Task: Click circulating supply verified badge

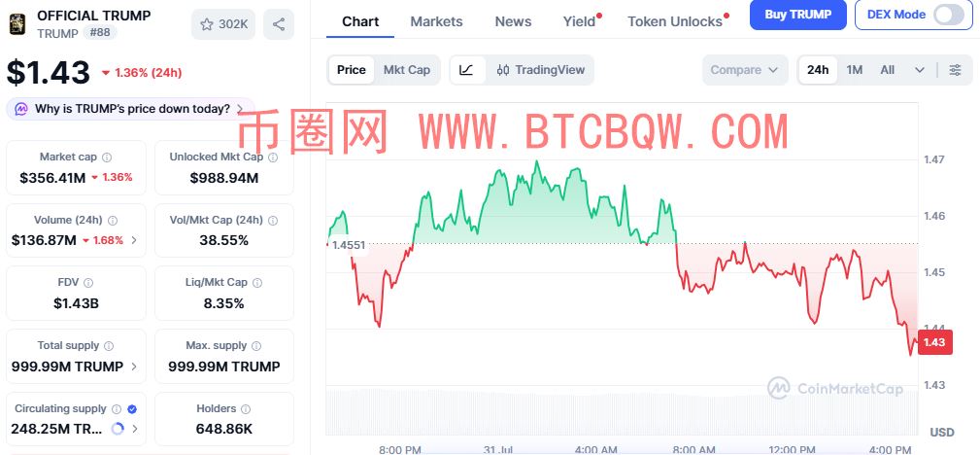Action: tap(132, 408)
